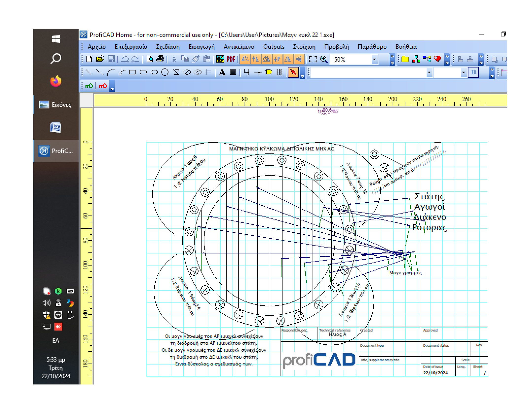
Task: Open the Προβολή menu
Action: 336,47
